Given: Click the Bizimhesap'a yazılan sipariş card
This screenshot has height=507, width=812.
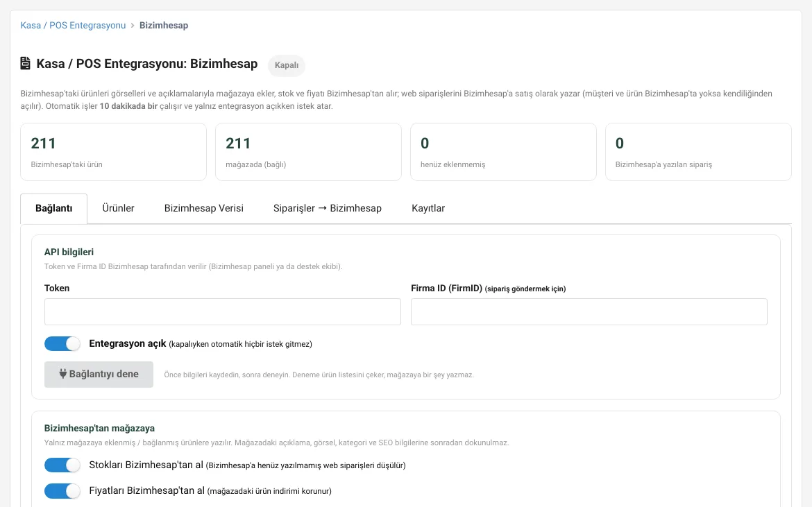Looking at the screenshot, I should point(698,152).
